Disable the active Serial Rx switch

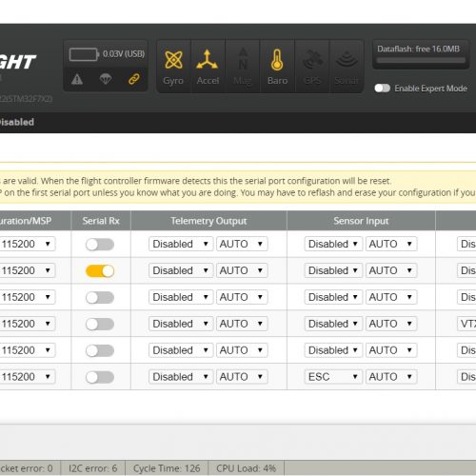[100, 271]
